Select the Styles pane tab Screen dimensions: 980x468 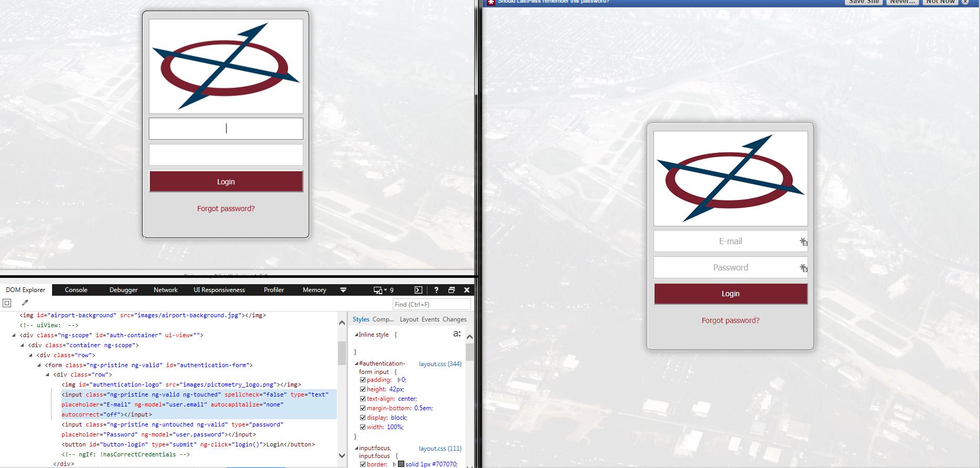[x=361, y=319]
